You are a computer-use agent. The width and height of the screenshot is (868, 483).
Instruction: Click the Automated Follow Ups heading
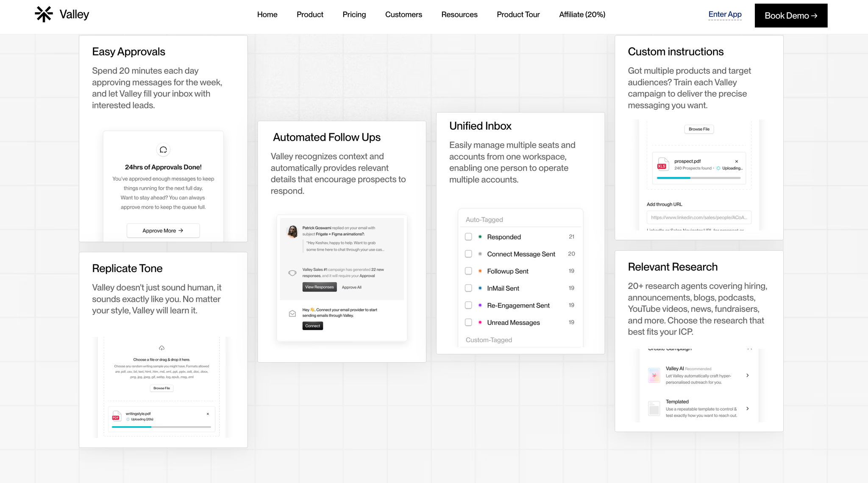tap(327, 137)
